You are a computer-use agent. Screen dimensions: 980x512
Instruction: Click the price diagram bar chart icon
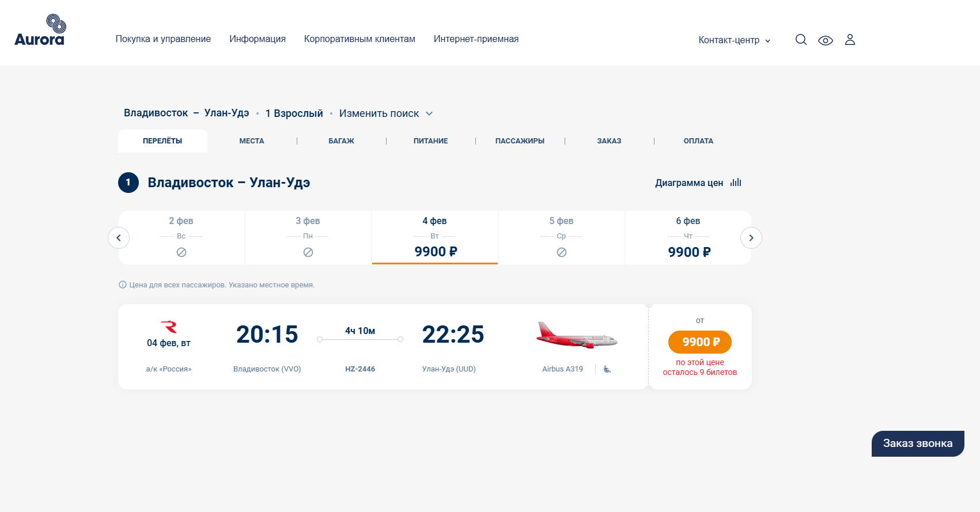click(x=736, y=183)
